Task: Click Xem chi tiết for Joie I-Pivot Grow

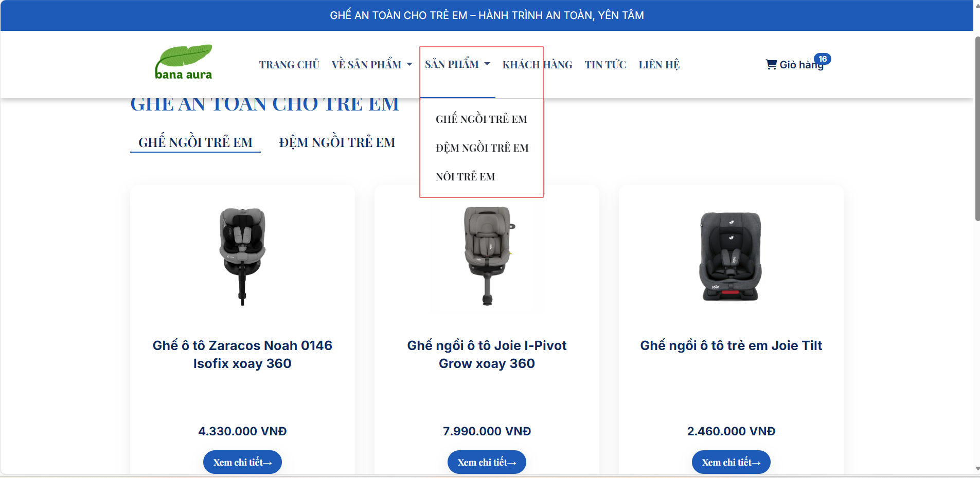Action: [487, 462]
